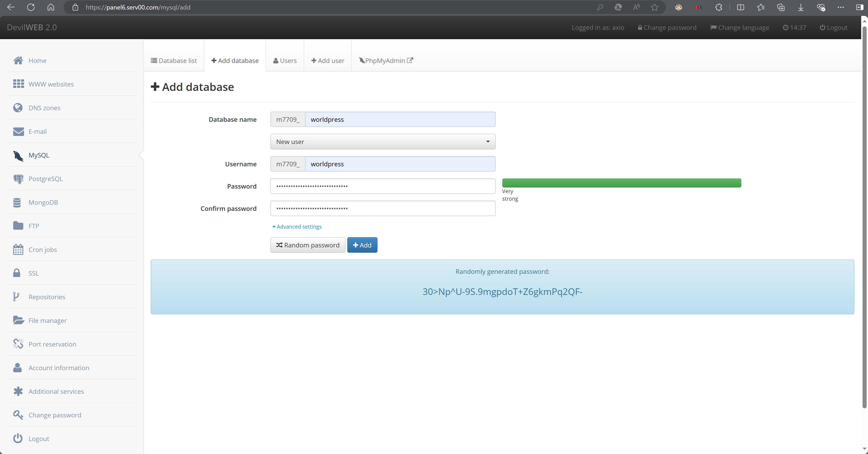Switch to the Users tab
This screenshot has width=868, height=454.
(284, 61)
